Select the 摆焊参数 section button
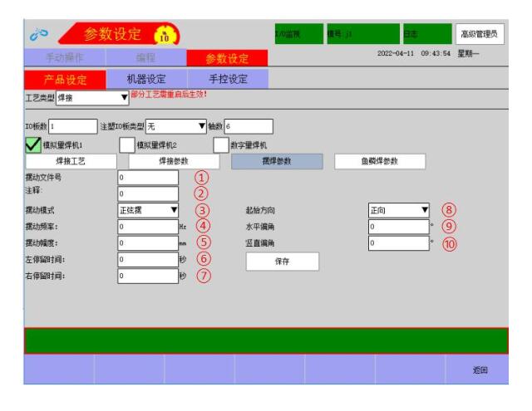532x411 pixels. [277, 161]
